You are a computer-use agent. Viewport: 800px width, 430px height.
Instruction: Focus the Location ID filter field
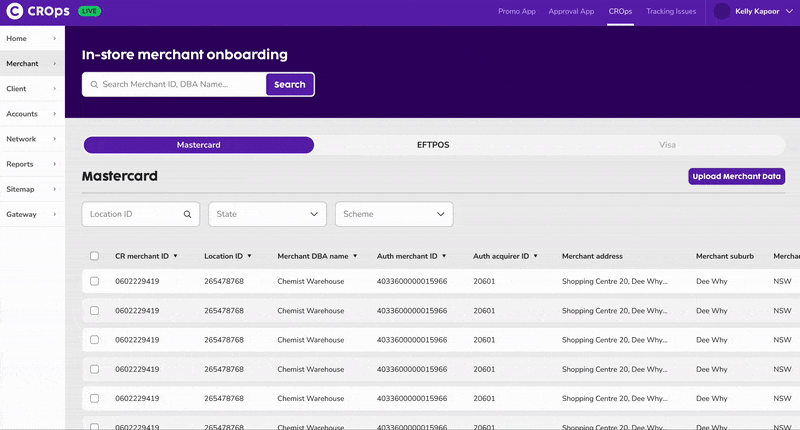[140, 214]
